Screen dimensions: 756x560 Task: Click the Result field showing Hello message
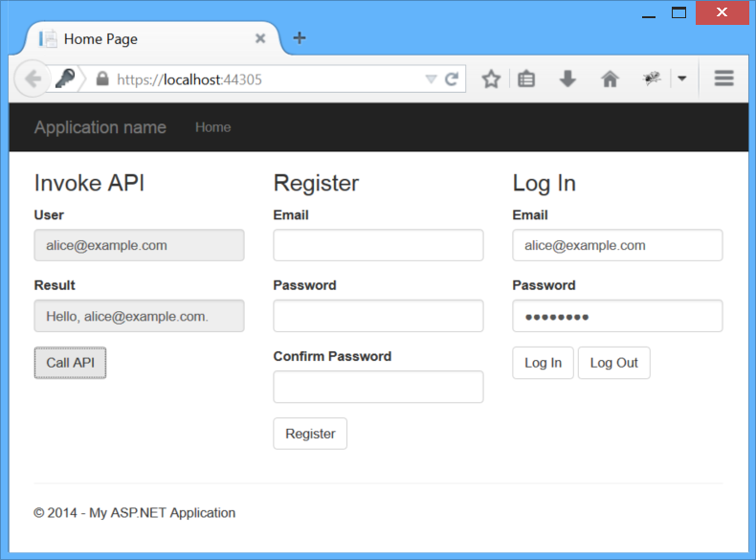click(140, 317)
